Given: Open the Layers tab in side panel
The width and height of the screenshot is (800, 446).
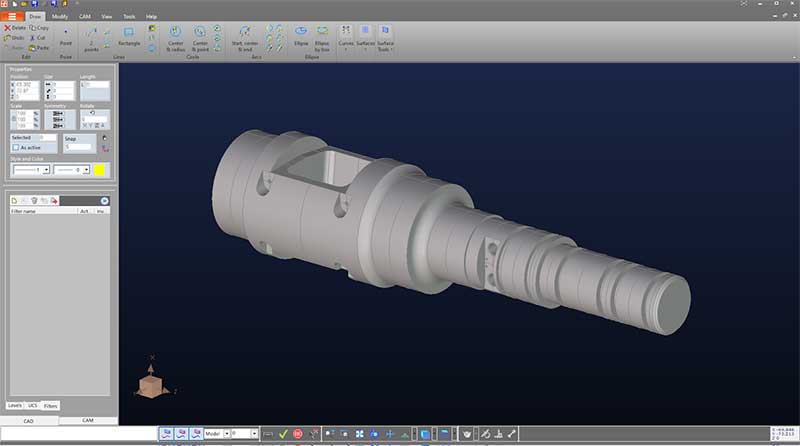Looking at the screenshot, I should click(15, 405).
